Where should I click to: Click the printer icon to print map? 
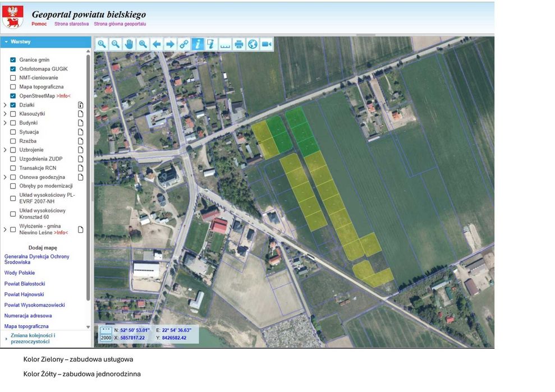(239, 44)
